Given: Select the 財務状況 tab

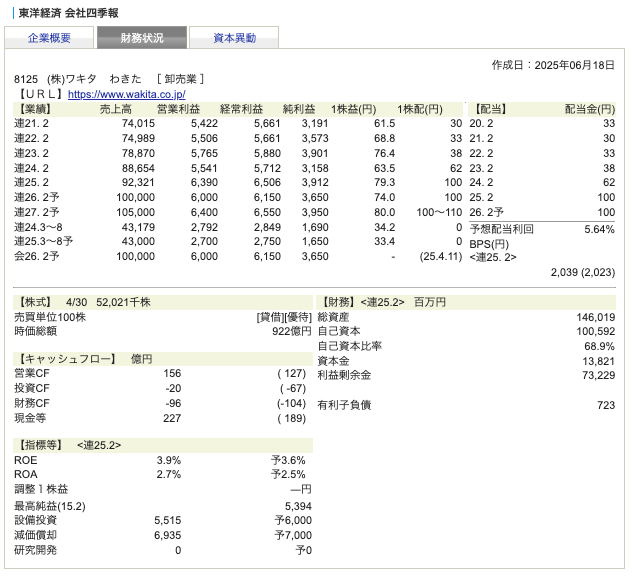Looking at the screenshot, I should point(142,38).
